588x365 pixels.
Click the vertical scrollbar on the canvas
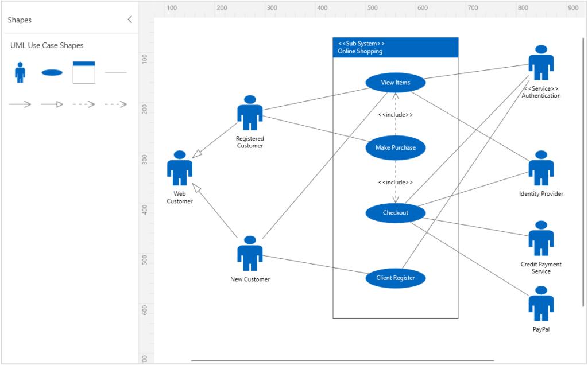pos(583,172)
